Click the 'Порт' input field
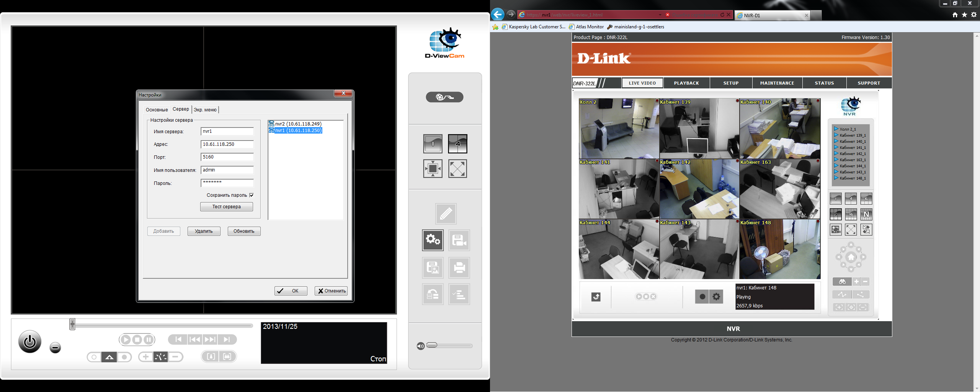The image size is (980, 392). coord(227,157)
